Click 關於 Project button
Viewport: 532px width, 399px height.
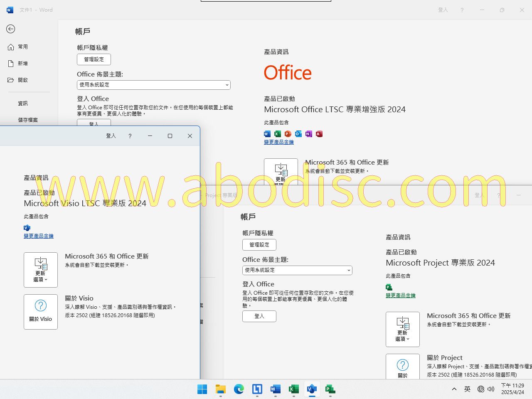(403, 367)
